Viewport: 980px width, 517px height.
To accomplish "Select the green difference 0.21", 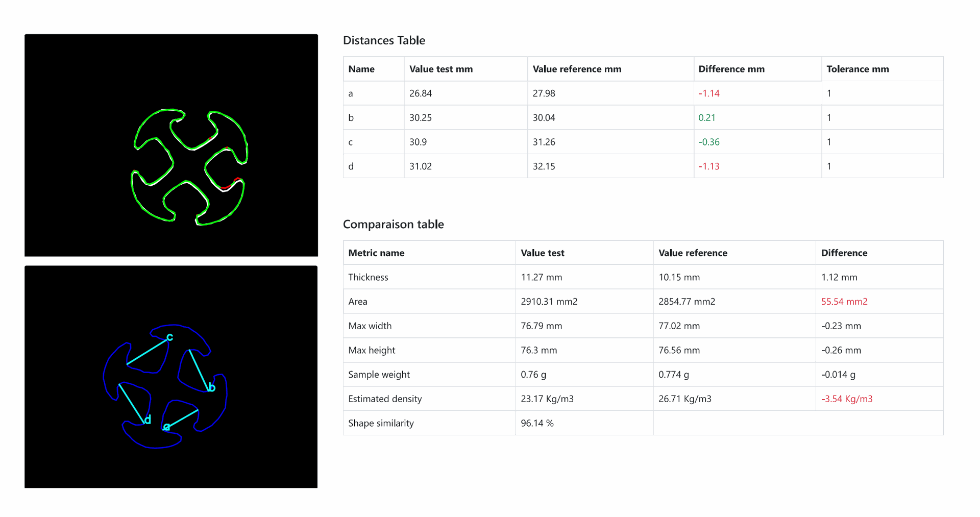I will click(x=707, y=118).
